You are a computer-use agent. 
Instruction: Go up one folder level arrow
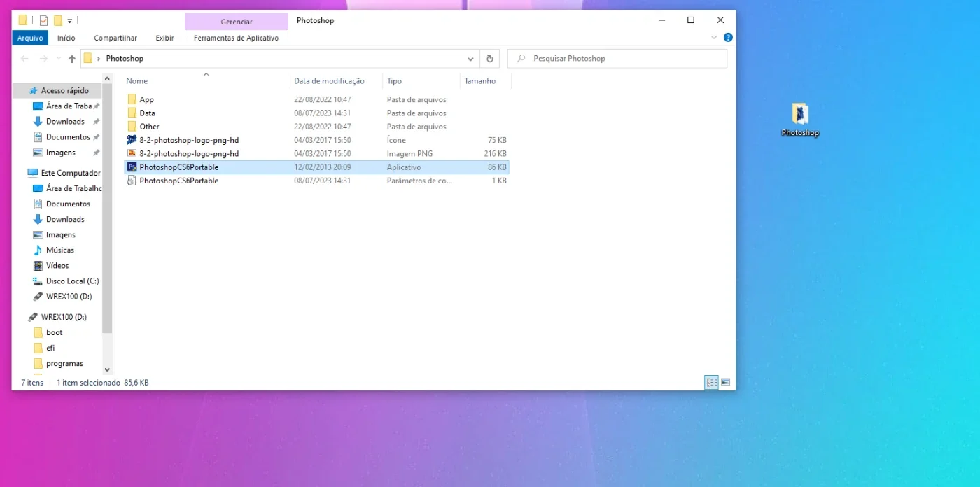(x=72, y=59)
